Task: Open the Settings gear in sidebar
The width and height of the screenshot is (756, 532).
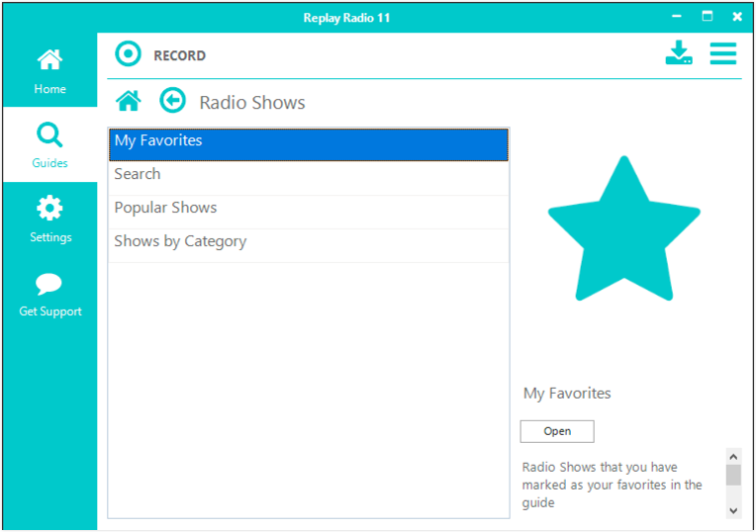Action: click(49, 209)
